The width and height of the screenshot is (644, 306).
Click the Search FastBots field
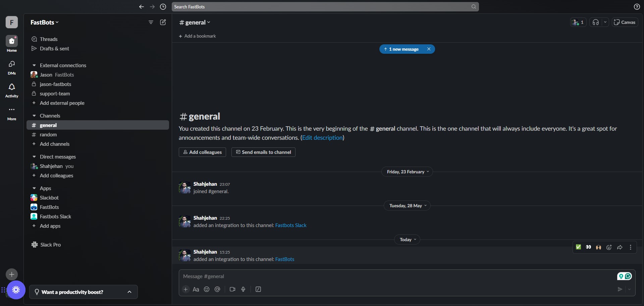(325, 7)
